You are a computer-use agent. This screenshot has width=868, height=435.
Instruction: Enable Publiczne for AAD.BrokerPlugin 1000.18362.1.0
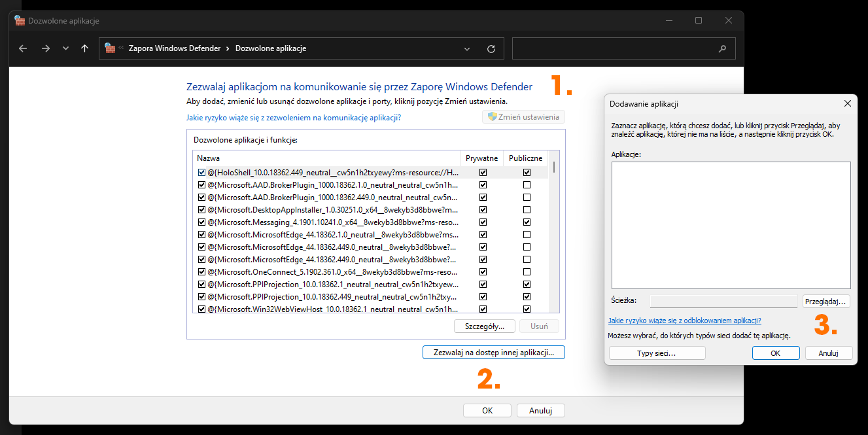(x=527, y=185)
